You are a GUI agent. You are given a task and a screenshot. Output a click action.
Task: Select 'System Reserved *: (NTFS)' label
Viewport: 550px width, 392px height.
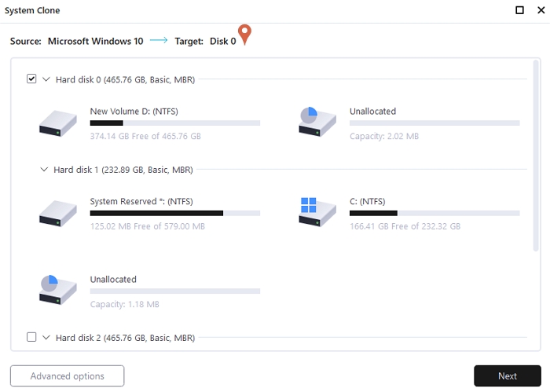click(x=141, y=202)
